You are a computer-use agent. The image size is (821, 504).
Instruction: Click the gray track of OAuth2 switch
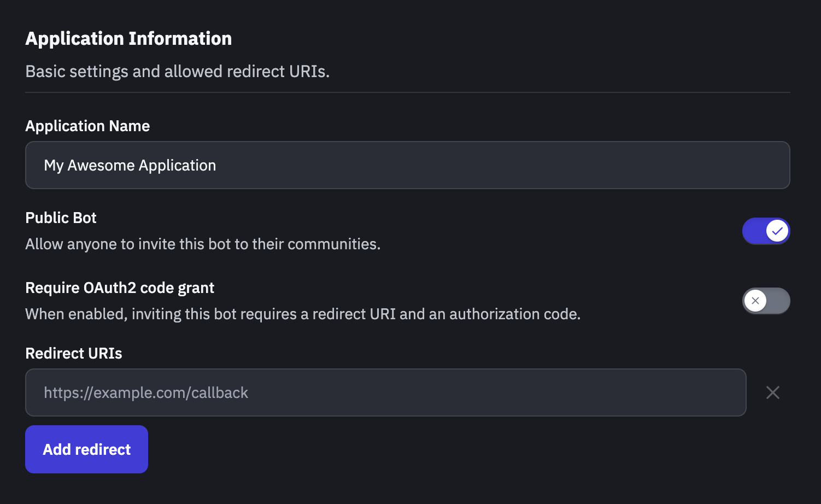pos(779,301)
